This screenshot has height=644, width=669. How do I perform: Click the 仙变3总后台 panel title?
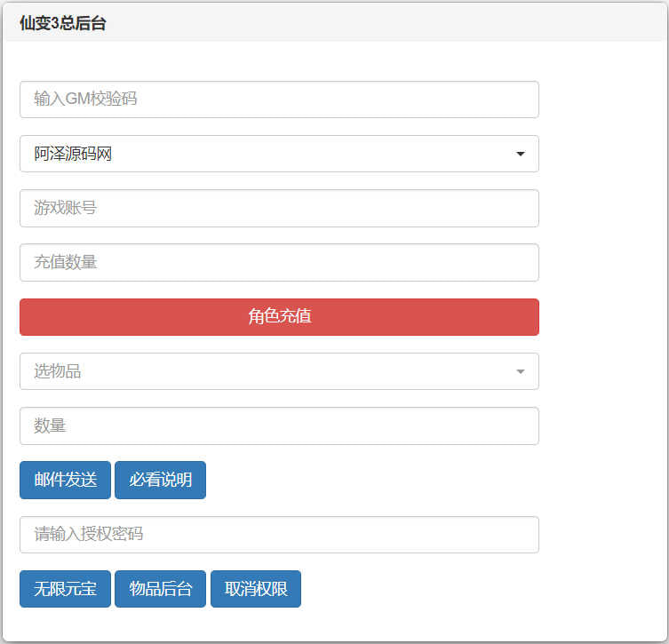[x=62, y=24]
